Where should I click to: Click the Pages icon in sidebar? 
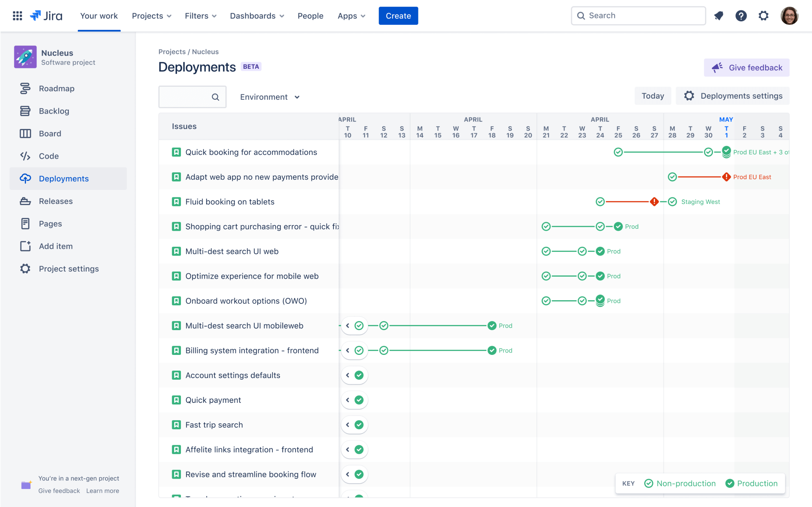24,223
